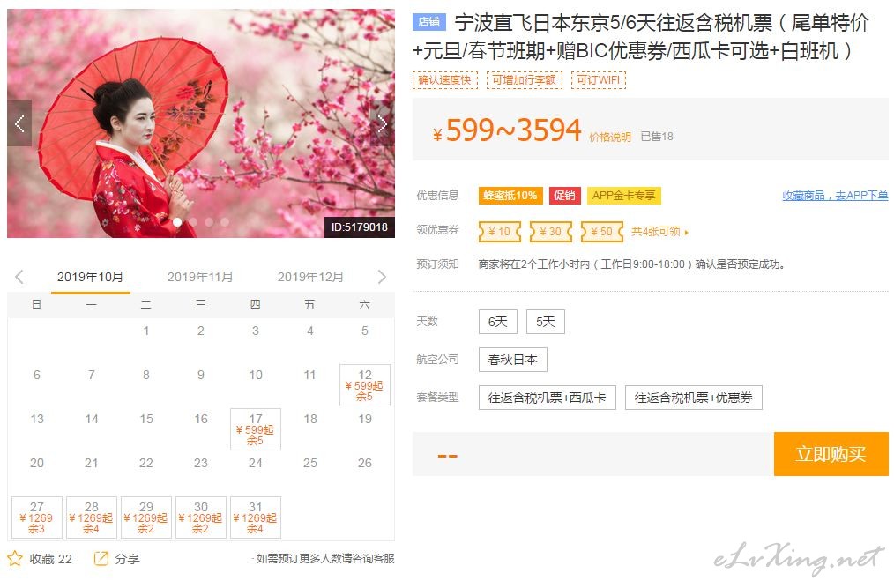Open 收藏商品，去APP下单 link
894x588 pixels.
835,196
